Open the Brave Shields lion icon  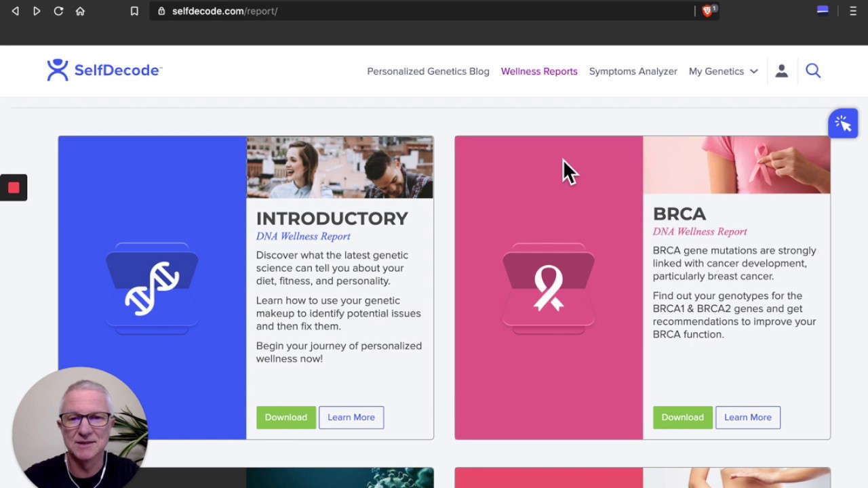[707, 11]
